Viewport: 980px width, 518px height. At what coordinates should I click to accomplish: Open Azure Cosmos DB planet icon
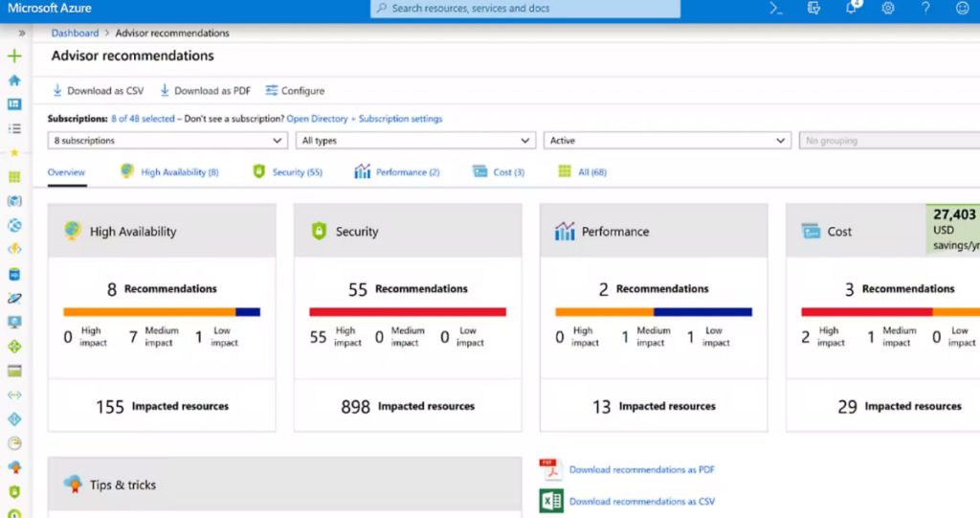[x=14, y=299]
